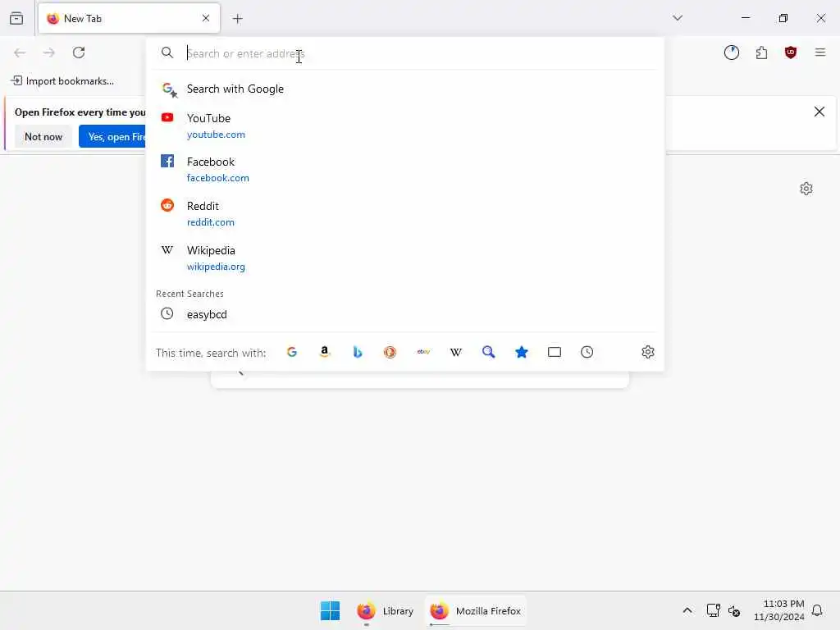Search open tabs with rectangle icon
Image resolution: width=840 pixels, height=630 pixels.
click(x=555, y=352)
